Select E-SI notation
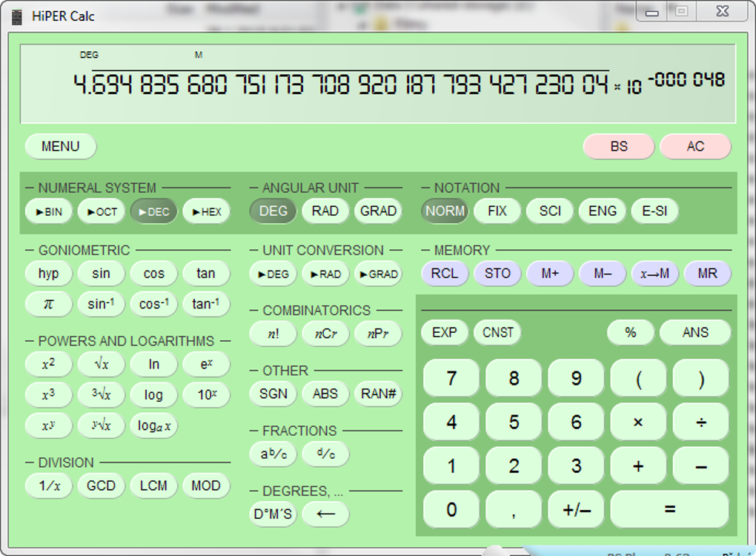This screenshot has height=556, width=756. click(x=654, y=211)
